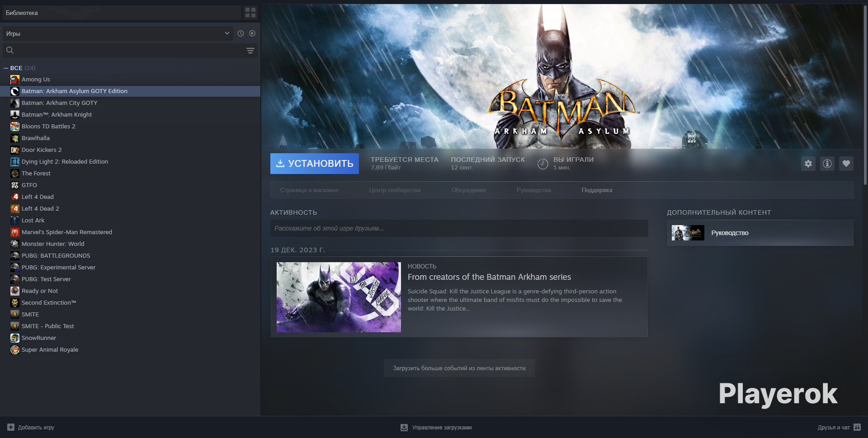Click the ДОПОЛНИТЕЛЬНЫЙ КОНТЕНТ heading

point(719,212)
